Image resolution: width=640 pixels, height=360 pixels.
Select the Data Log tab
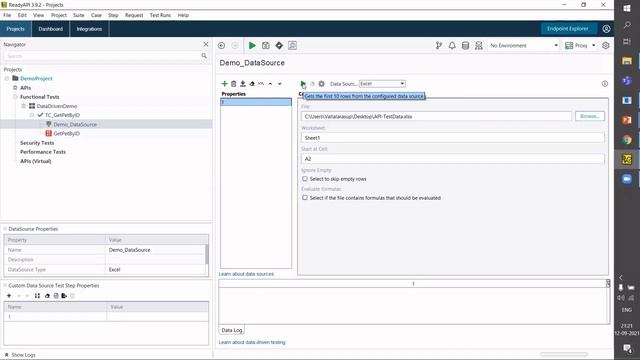[x=231, y=330]
